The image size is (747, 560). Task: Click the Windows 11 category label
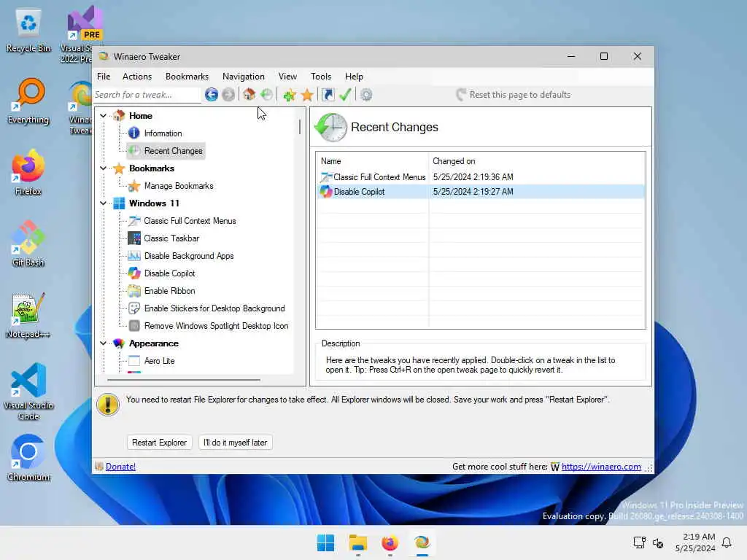tap(154, 203)
